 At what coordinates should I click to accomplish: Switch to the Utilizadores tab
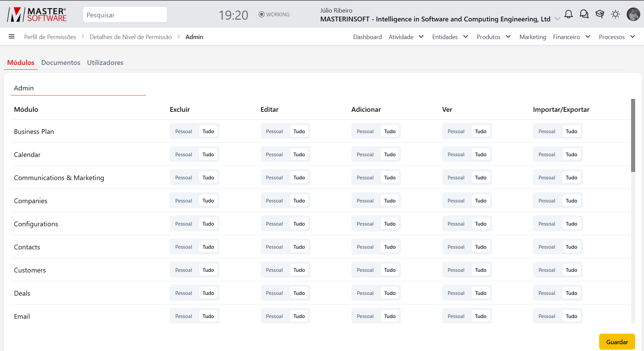pos(105,63)
